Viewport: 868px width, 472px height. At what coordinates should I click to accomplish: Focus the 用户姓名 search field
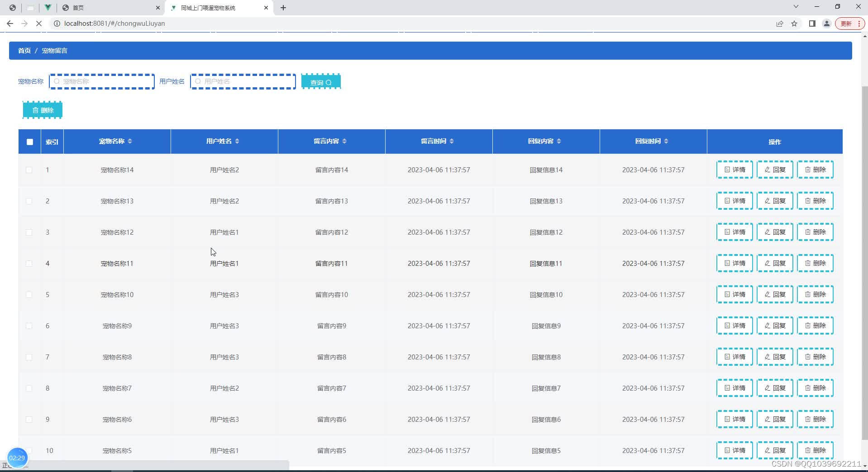tap(243, 81)
